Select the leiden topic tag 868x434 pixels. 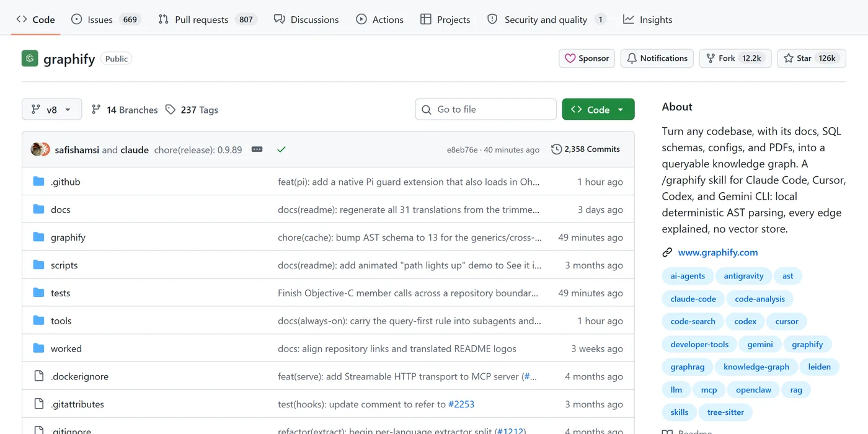tap(819, 367)
